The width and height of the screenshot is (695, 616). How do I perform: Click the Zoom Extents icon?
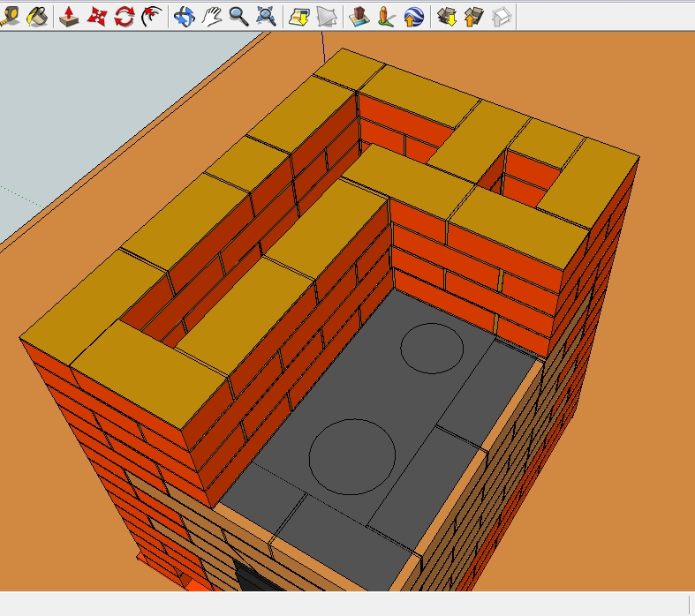(265, 16)
